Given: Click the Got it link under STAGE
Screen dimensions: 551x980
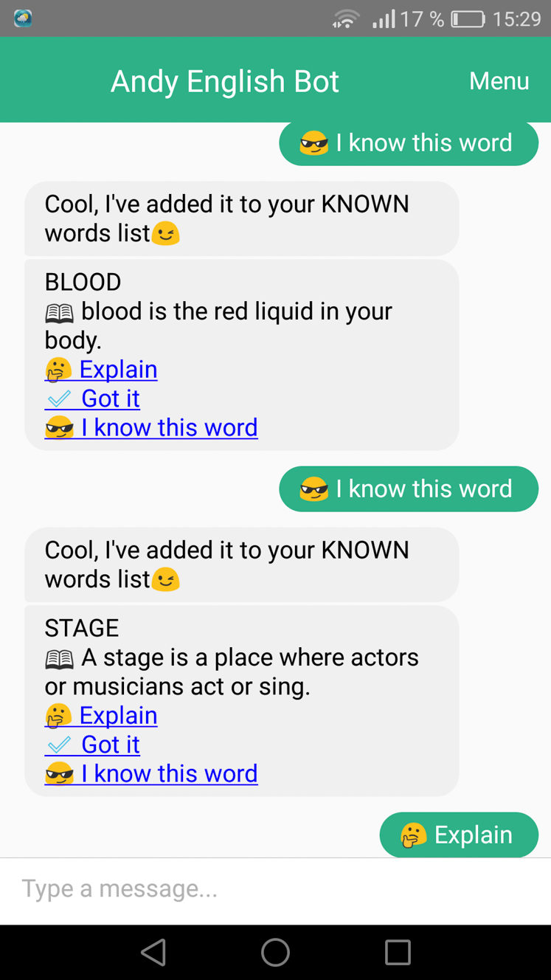Looking at the screenshot, I should 92,744.
